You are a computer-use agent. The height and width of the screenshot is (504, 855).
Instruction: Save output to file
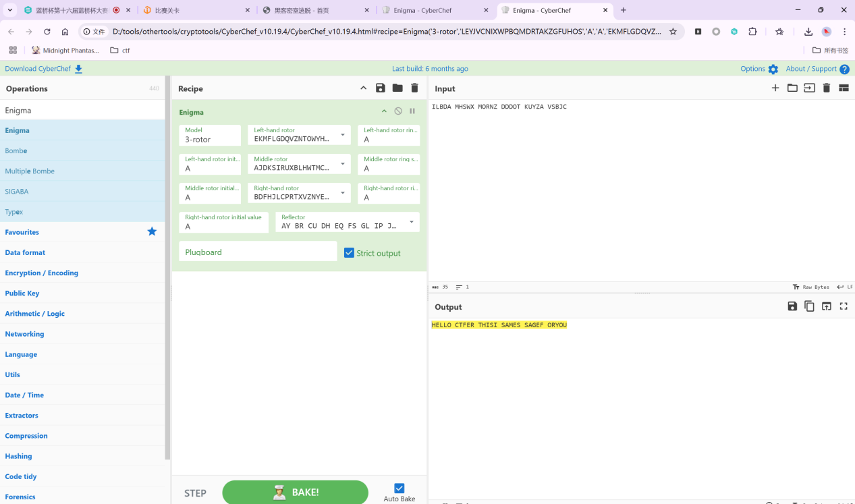pos(792,306)
